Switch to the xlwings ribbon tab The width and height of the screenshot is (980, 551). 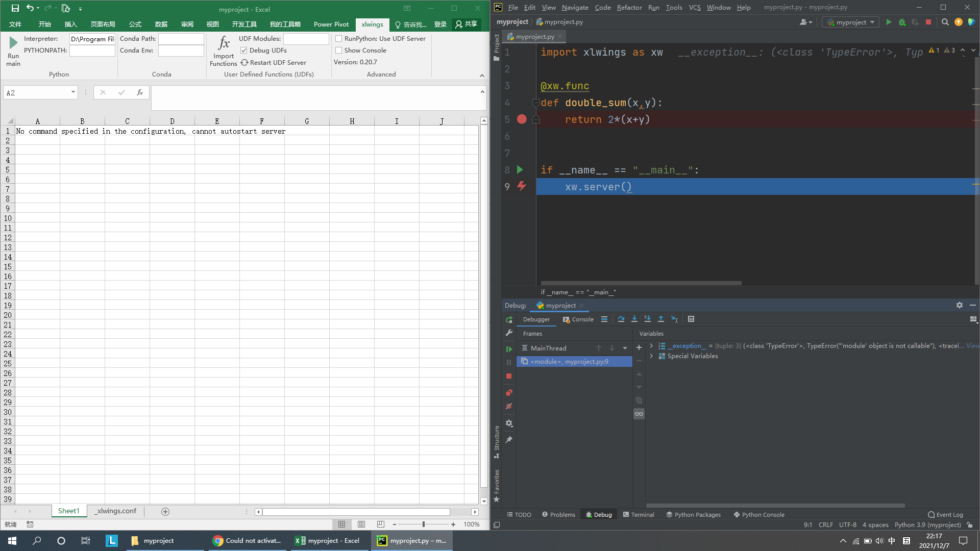372,24
